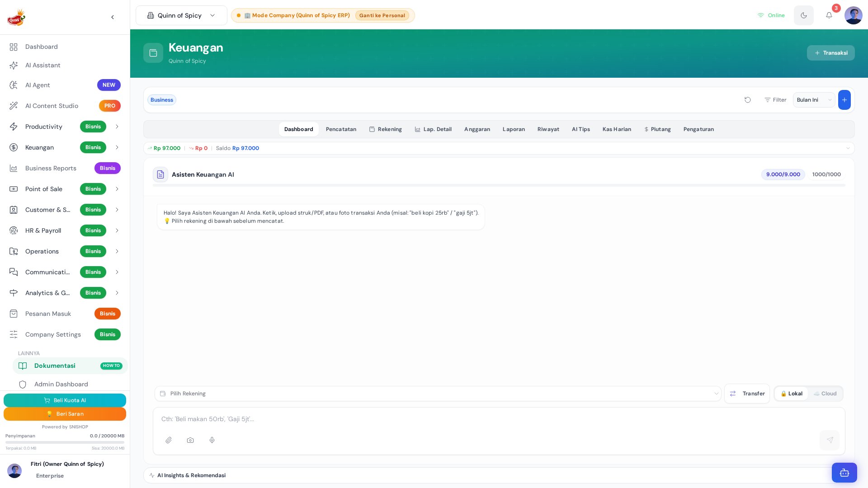The image size is (868, 488).
Task: Switch to Pencatatan tab
Action: point(341,129)
